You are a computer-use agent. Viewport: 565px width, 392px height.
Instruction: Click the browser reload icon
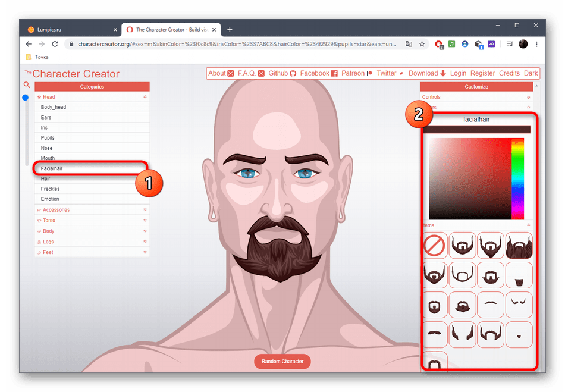coord(55,44)
